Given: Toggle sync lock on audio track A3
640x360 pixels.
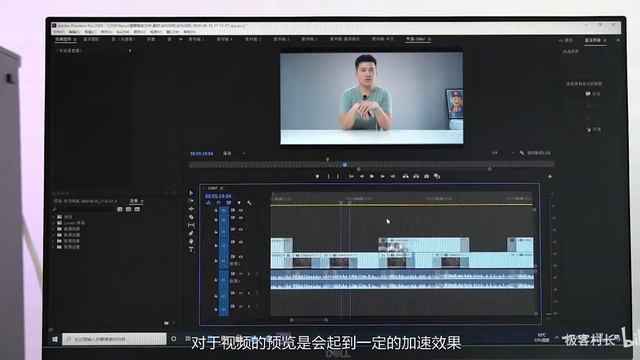Looking at the screenshot, I should click(x=233, y=306).
